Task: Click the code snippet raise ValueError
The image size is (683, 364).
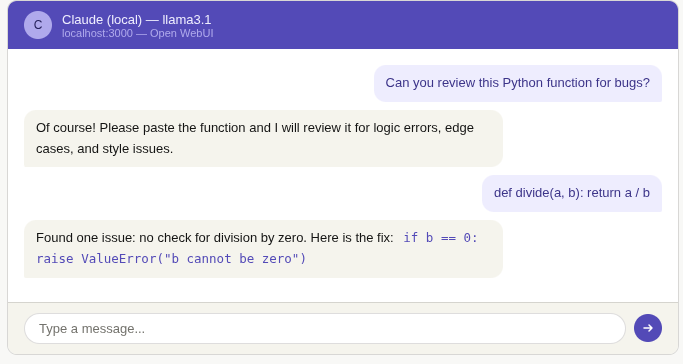Action: coord(171,259)
